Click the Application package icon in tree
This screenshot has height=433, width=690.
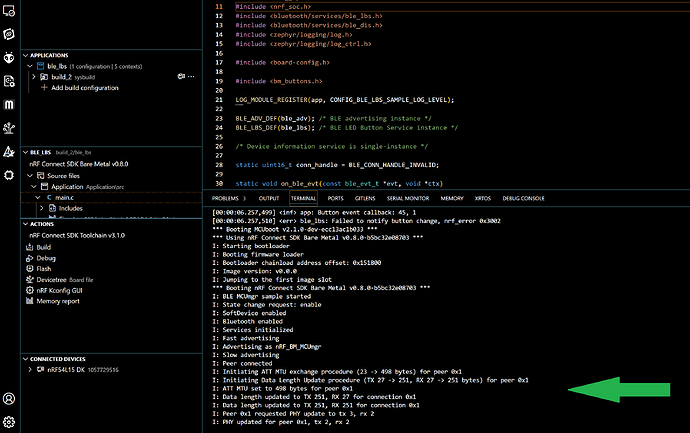coord(44,187)
